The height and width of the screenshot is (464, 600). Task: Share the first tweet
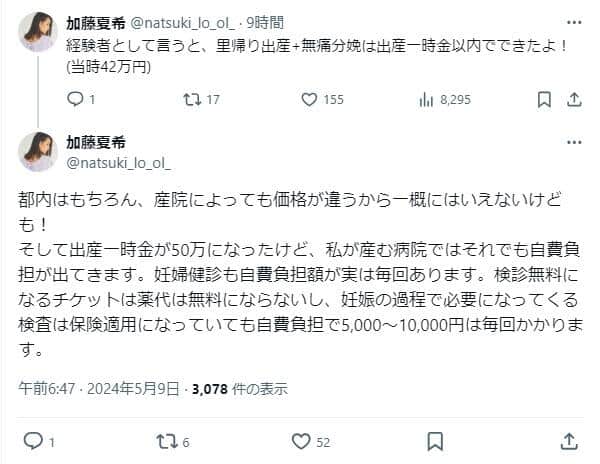[x=574, y=99]
